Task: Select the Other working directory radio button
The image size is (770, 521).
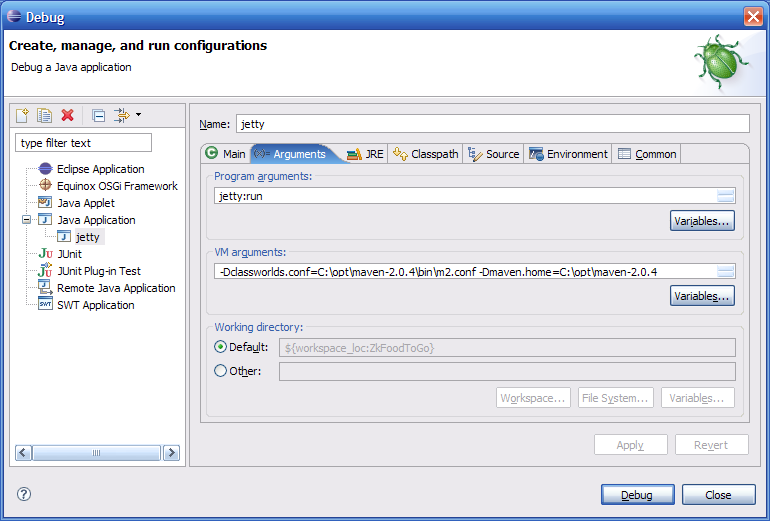Action: coord(221,371)
